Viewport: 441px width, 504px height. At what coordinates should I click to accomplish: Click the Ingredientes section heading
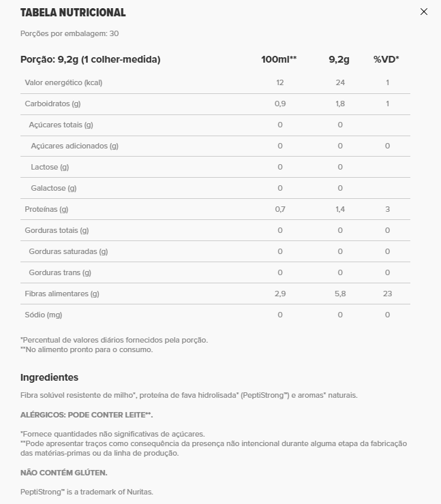(x=49, y=377)
